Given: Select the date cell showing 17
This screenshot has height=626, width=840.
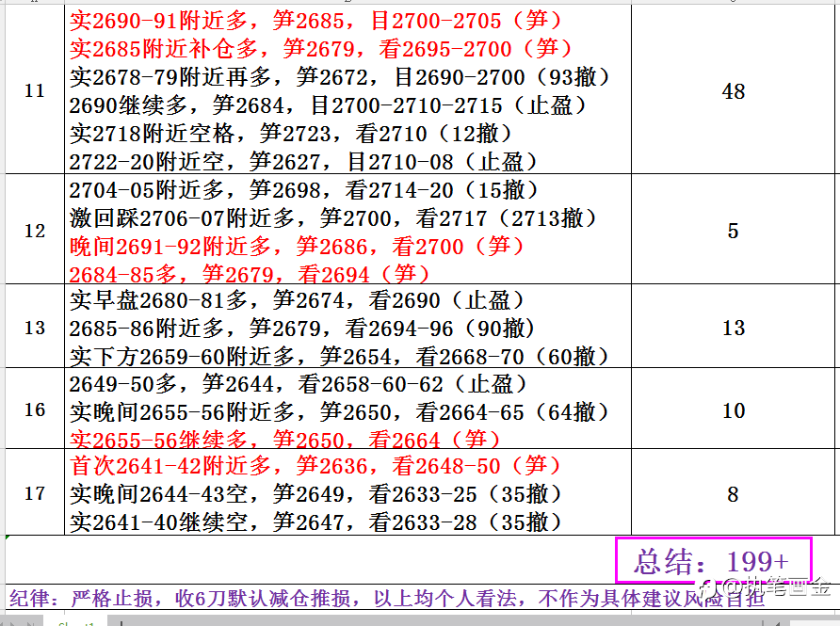Looking at the screenshot, I should click(35, 492).
